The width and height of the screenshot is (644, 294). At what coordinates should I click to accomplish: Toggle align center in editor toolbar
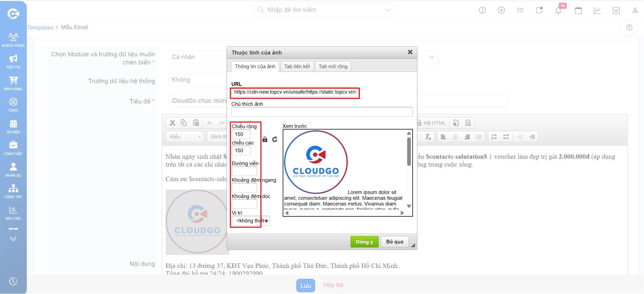[x=455, y=137]
